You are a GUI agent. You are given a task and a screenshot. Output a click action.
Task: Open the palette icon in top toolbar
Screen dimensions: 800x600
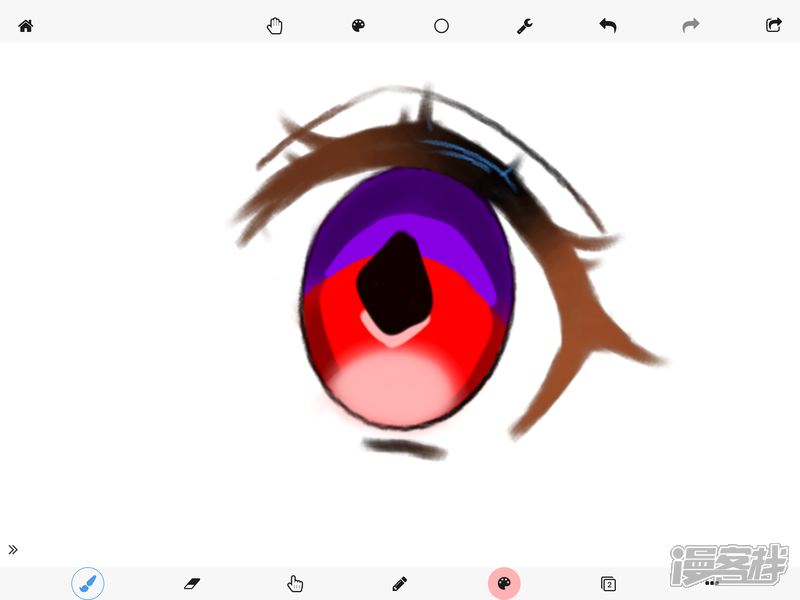(358, 26)
